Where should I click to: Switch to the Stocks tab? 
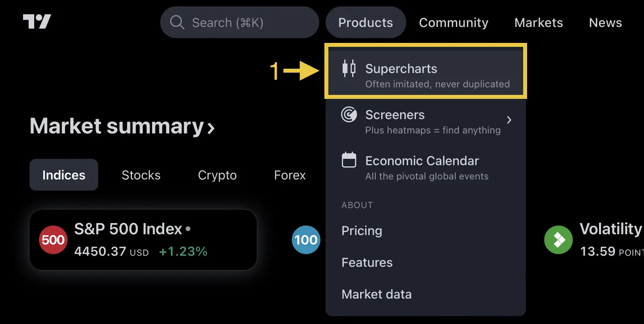coord(141,175)
